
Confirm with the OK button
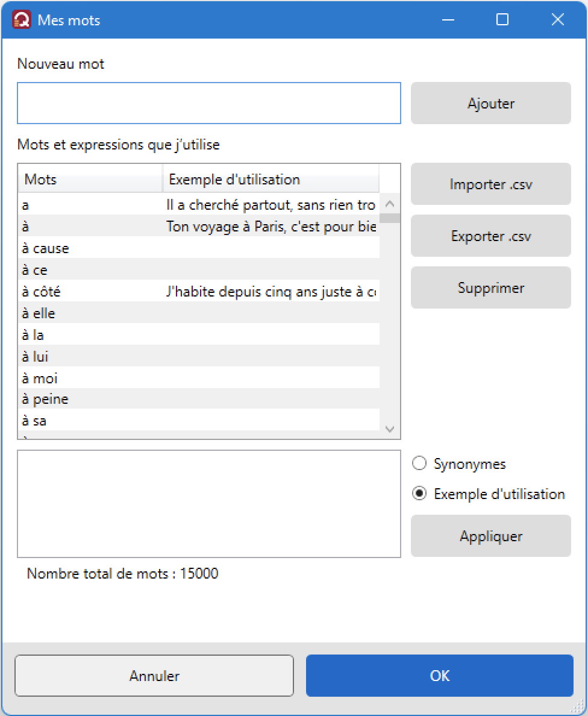point(440,676)
